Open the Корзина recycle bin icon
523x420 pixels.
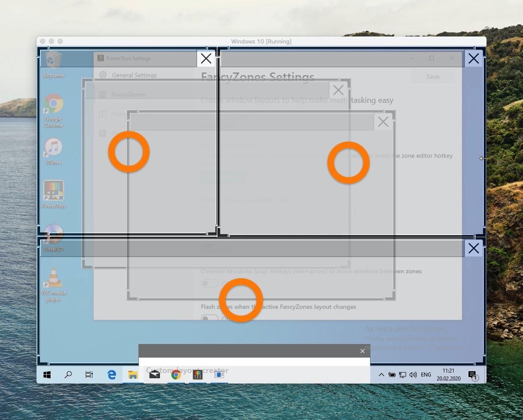[53, 65]
